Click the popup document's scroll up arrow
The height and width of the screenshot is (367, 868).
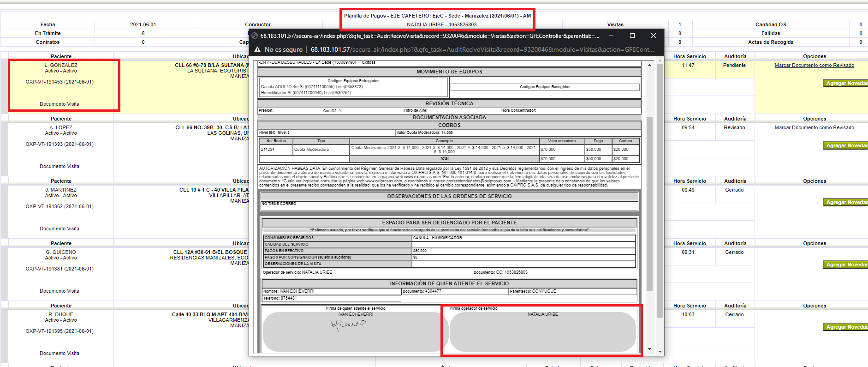pos(649,66)
